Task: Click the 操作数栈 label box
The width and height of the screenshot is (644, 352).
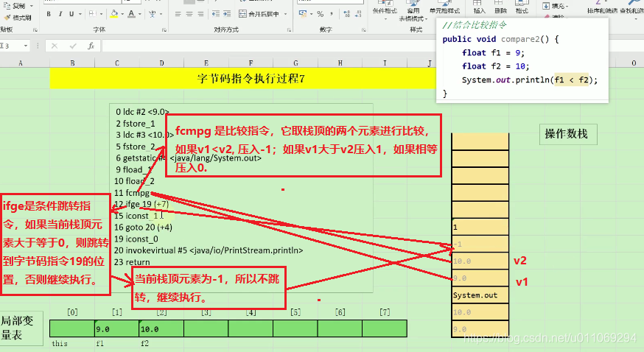Action: (568, 134)
